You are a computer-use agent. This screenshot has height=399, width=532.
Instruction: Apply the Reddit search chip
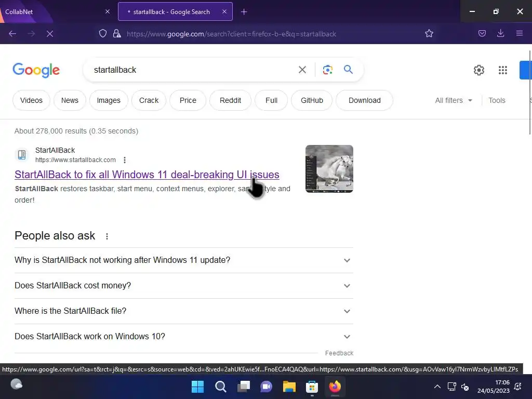(x=230, y=100)
